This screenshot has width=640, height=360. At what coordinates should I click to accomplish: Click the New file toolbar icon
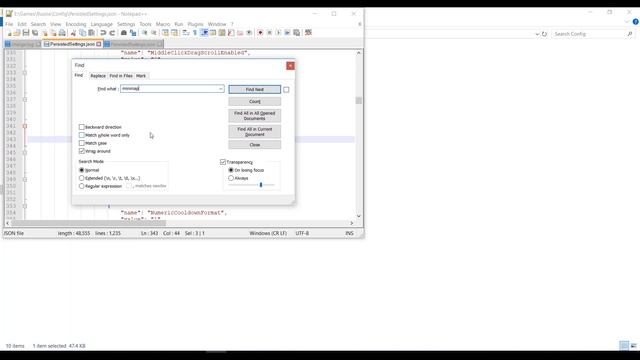[x=9, y=33]
